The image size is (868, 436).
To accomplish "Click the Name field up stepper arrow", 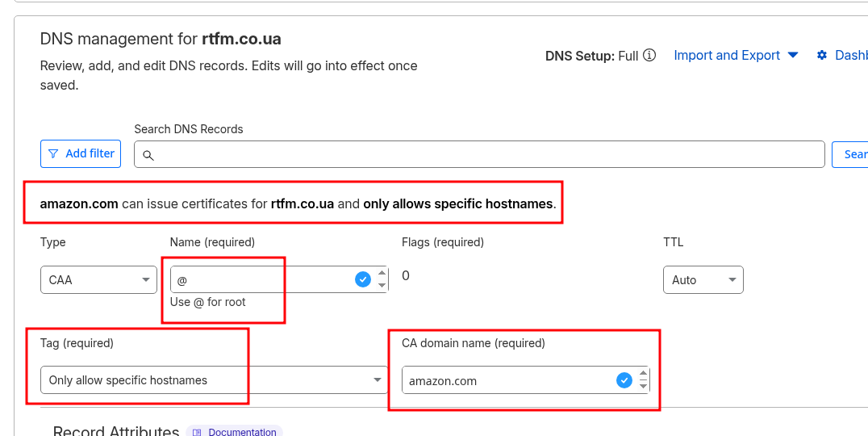I will coord(382,274).
